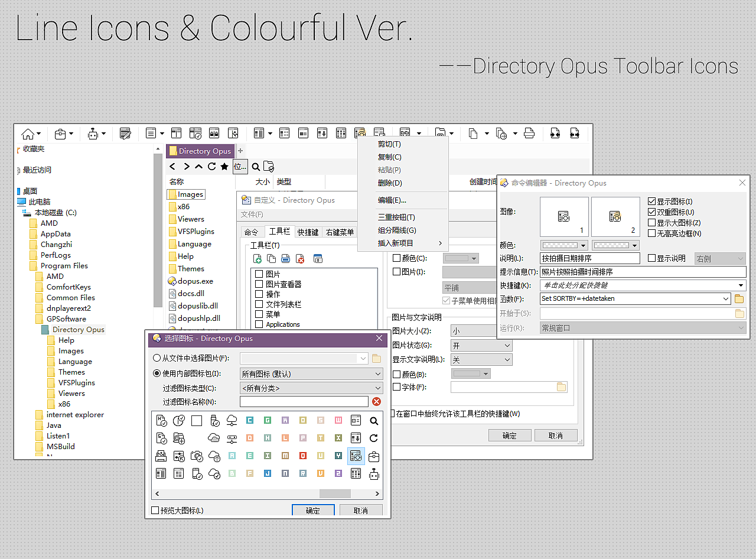Image resolution: width=756 pixels, height=559 pixels.
Task: Select the camera with checkmark icon in grid
Action: click(x=197, y=456)
